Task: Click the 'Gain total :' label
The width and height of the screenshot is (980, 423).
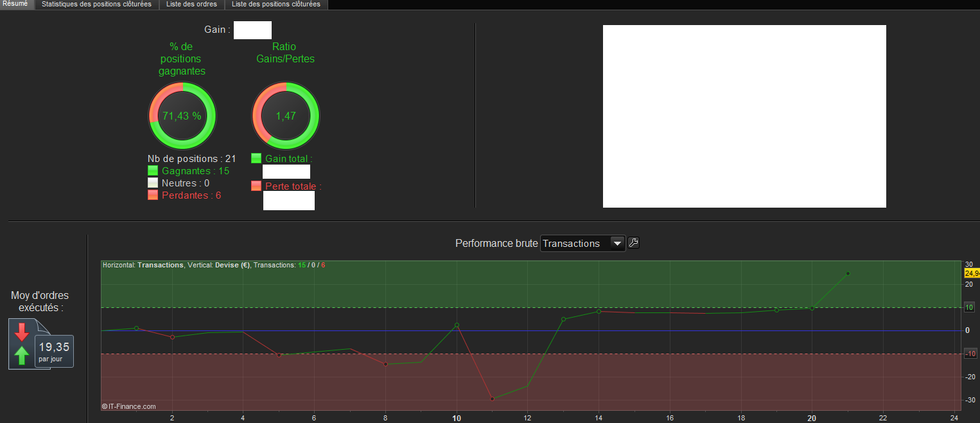Action: pyautogui.click(x=289, y=159)
